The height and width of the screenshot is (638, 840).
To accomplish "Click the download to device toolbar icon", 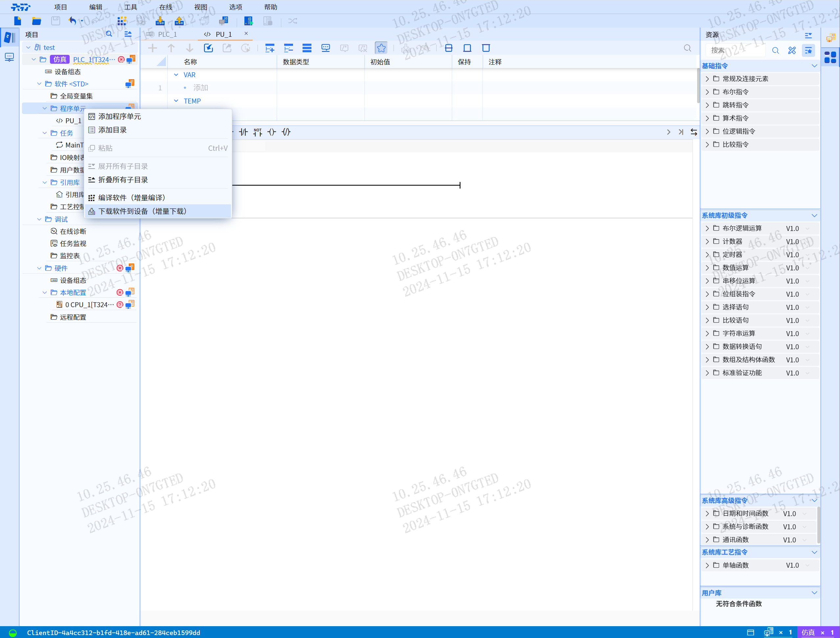I will tap(160, 21).
